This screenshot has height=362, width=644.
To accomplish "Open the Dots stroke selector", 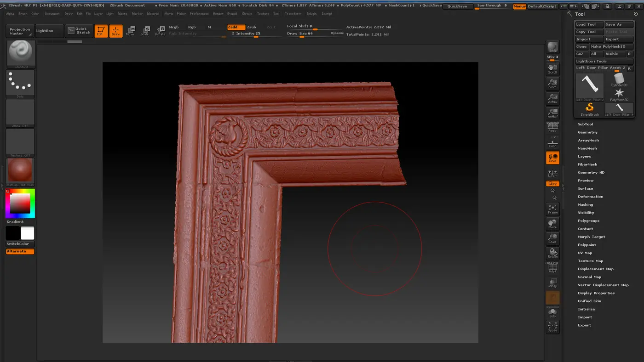I will [x=20, y=84].
